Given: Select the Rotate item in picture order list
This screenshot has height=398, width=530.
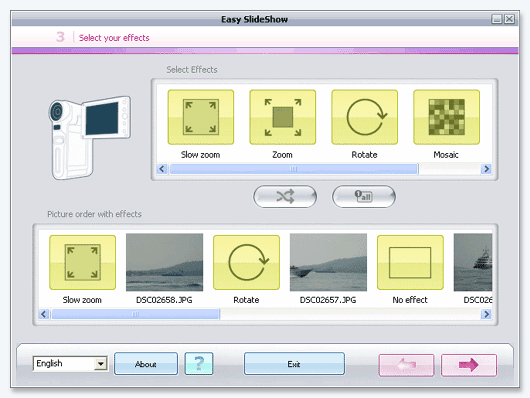Looking at the screenshot, I should 246,262.
